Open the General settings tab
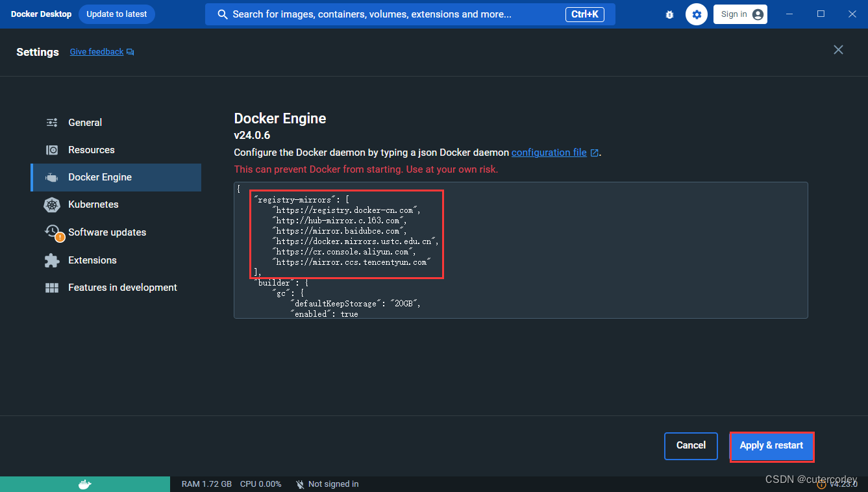868x492 pixels. (x=116, y=123)
